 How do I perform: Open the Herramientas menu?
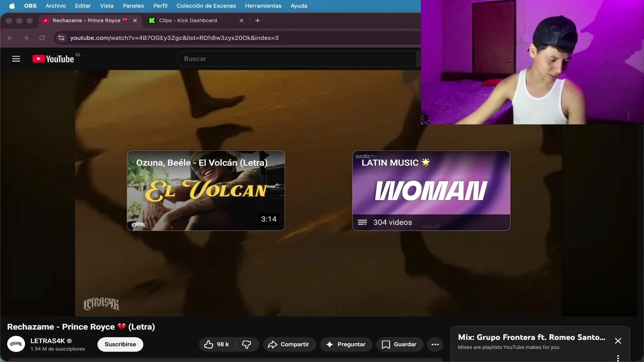click(x=263, y=6)
